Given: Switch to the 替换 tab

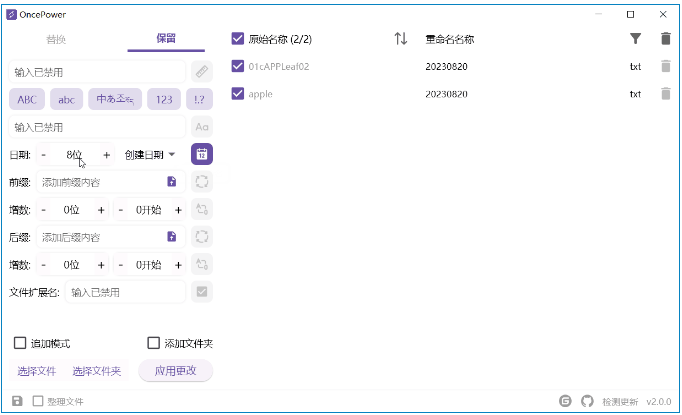Looking at the screenshot, I should point(57,38).
